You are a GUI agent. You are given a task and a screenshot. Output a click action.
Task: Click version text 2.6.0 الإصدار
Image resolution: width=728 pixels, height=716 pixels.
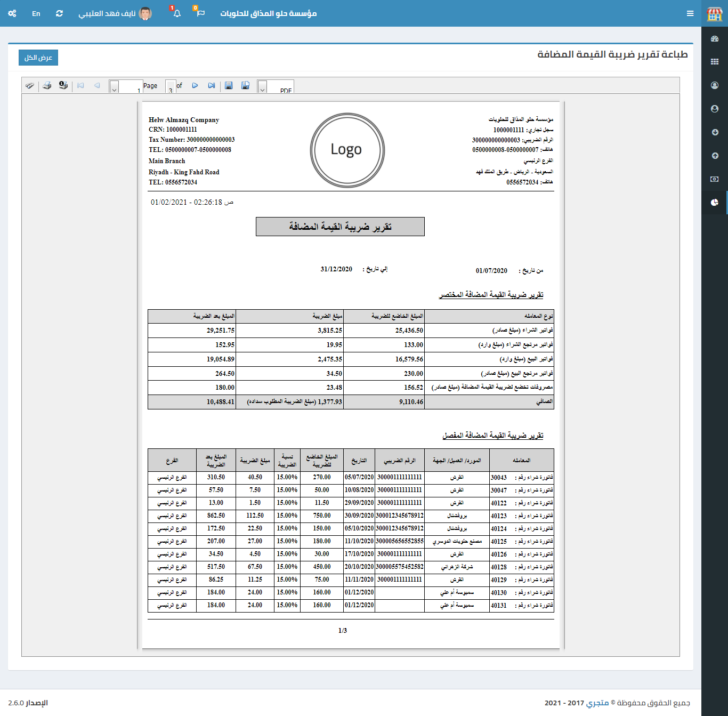pyautogui.click(x=28, y=703)
